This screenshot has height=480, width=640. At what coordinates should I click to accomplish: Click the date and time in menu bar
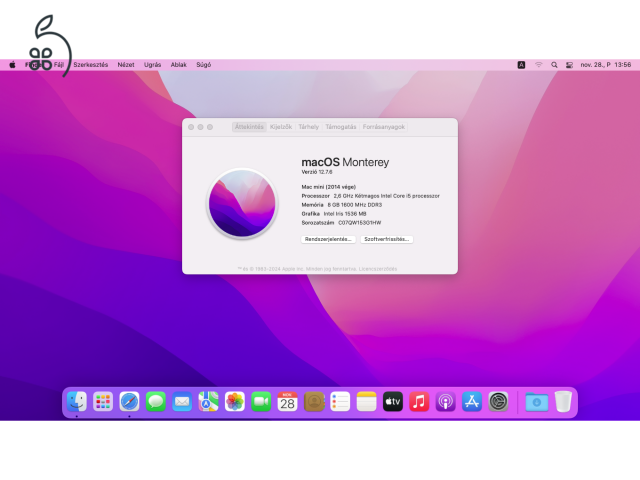click(606, 64)
